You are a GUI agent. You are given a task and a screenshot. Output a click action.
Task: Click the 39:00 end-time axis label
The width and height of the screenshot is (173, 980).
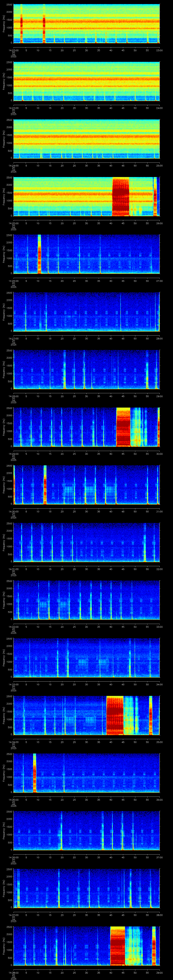click(159, 973)
